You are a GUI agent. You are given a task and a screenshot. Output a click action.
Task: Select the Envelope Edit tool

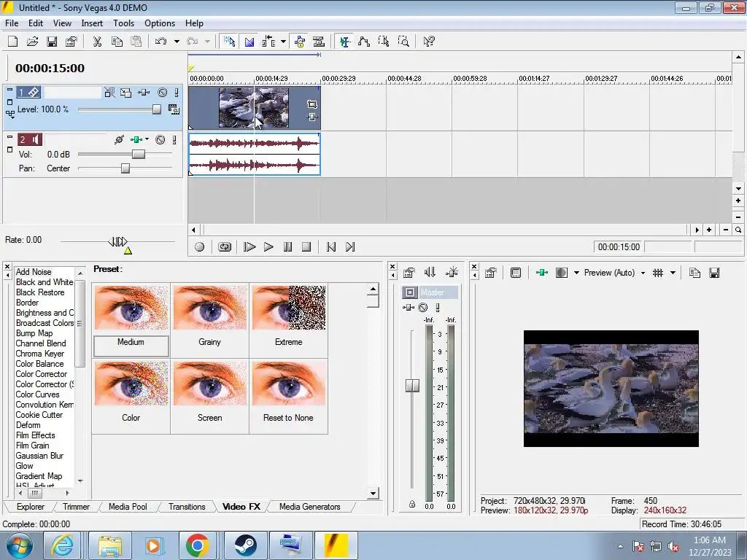tap(364, 42)
